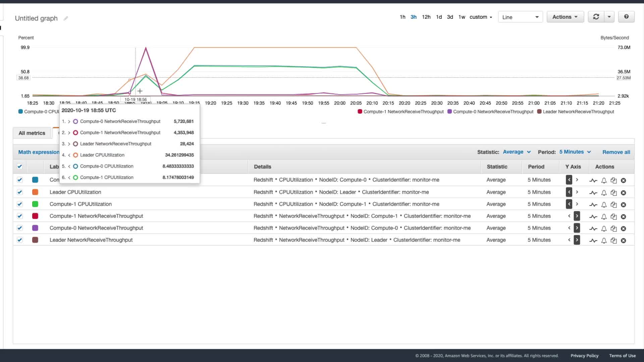644x362 pixels.
Task: Open the Line graph type dropdown
Action: click(520, 17)
